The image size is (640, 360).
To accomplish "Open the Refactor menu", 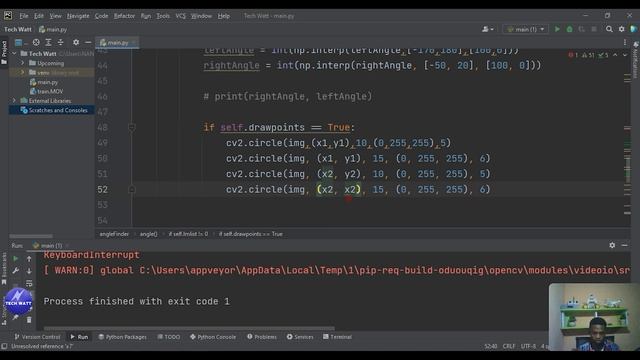I will point(124,16).
